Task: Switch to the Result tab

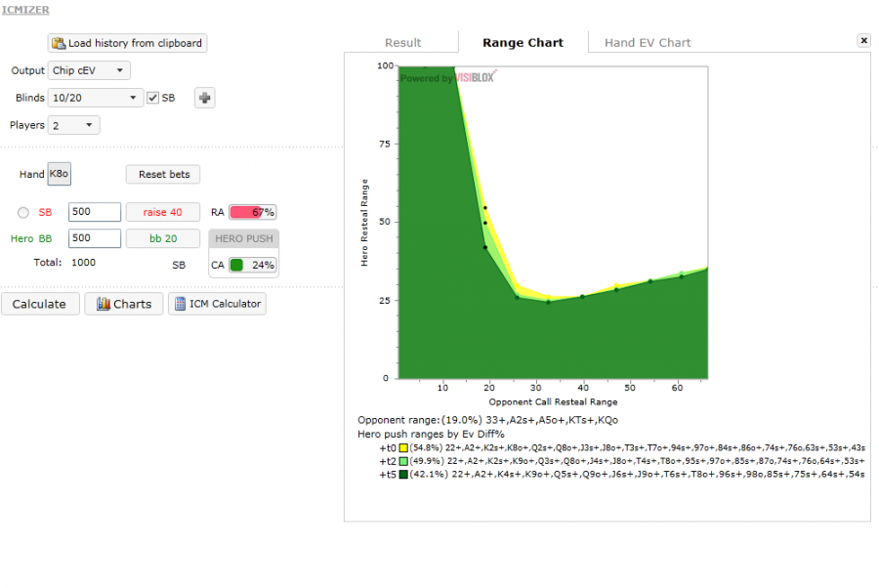Action: click(x=402, y=42)
